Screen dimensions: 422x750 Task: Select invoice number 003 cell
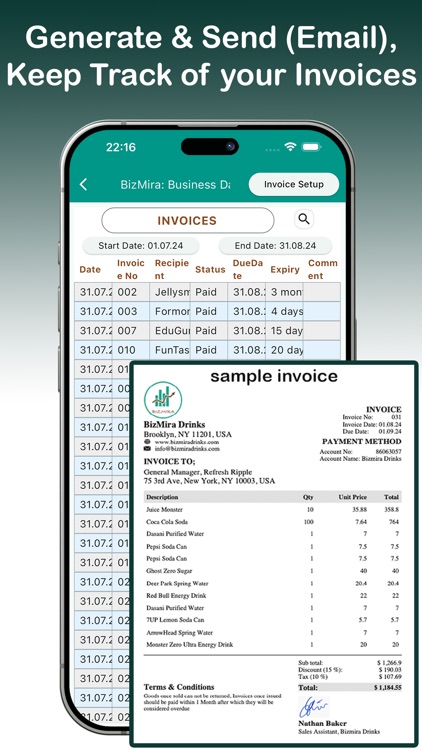click(131, 311)
